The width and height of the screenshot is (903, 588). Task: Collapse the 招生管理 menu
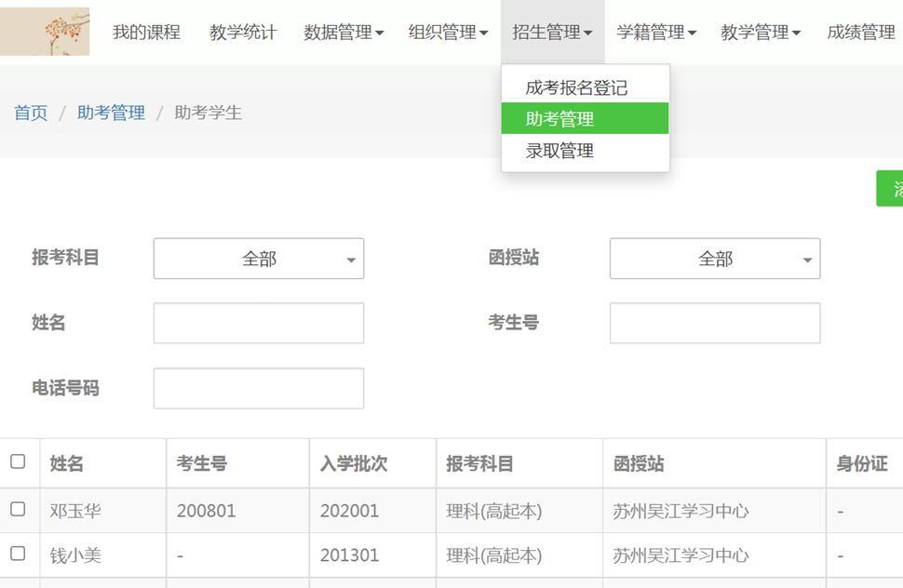click(552, 33)
